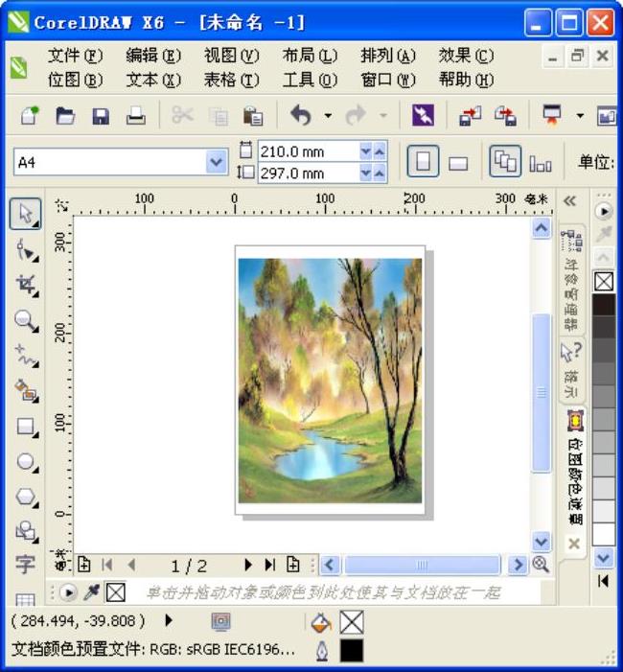The height and width of the screenshot is (672, 623).
Task: Open the 工具(O) menu
Action: [310, 80]
